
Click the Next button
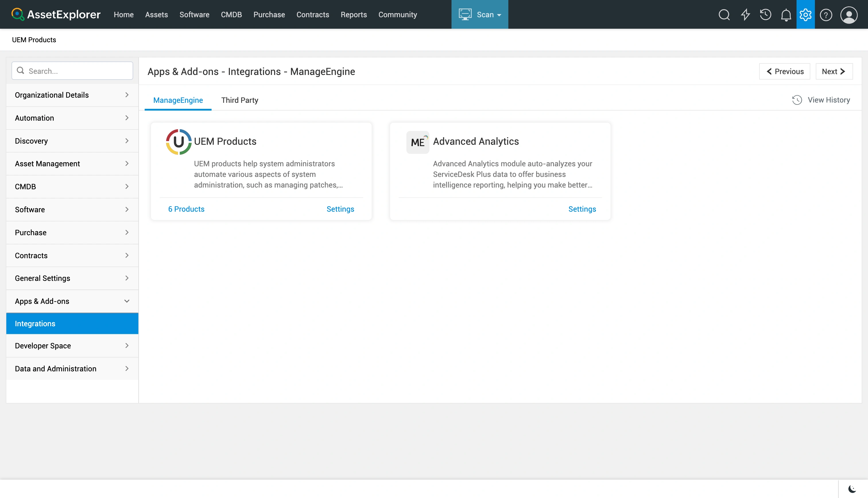click(x=834, y=71)
